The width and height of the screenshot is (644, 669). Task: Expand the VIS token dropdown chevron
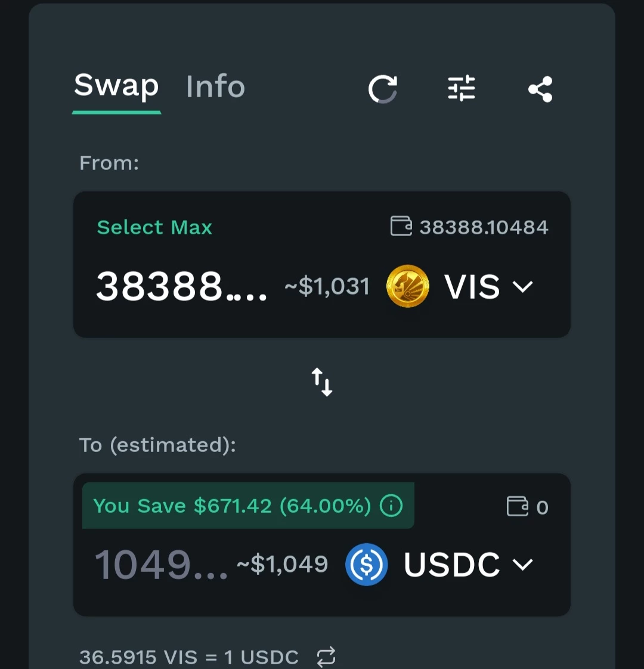point(522,286)
